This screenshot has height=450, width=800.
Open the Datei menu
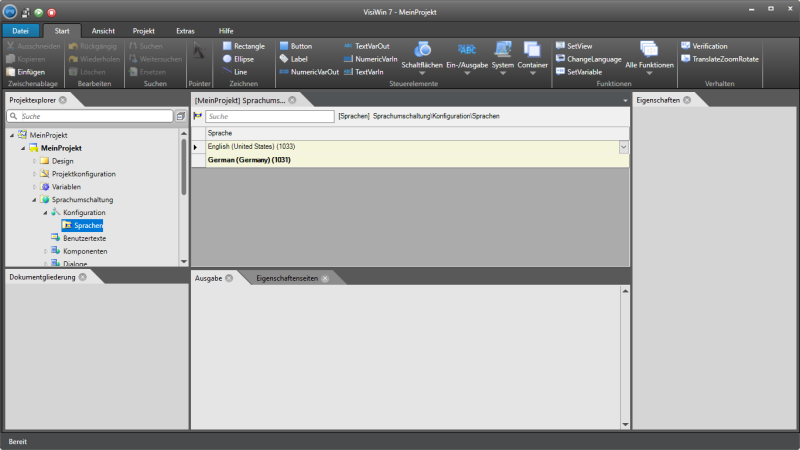coord(20,31)
